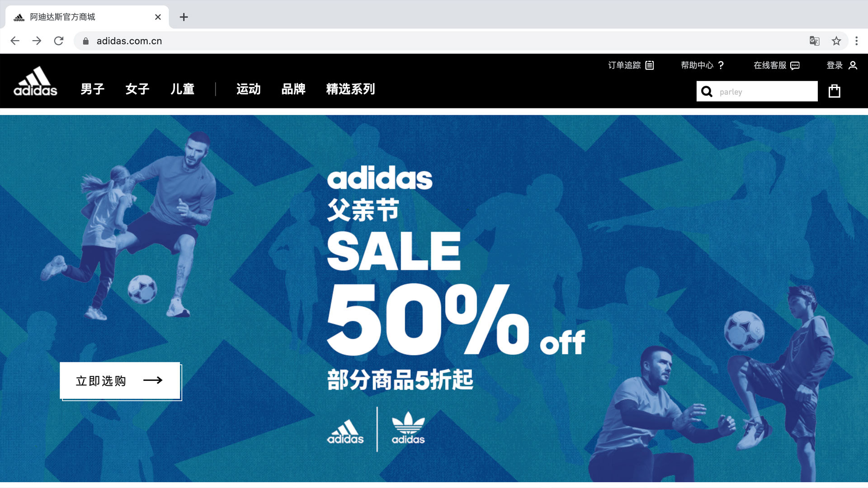Reload the page
The image size is (868, 488).
tap(59, 41)
